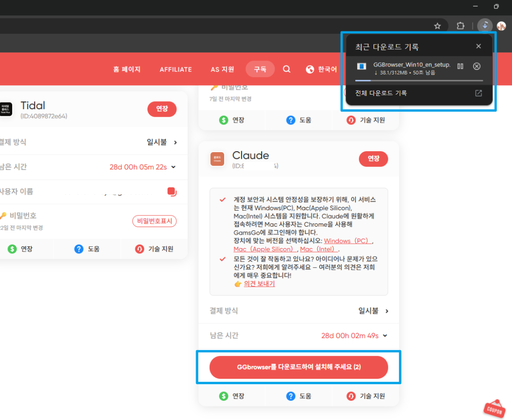Click the key icon beside Tidal 비밀번호

point(3,215)
